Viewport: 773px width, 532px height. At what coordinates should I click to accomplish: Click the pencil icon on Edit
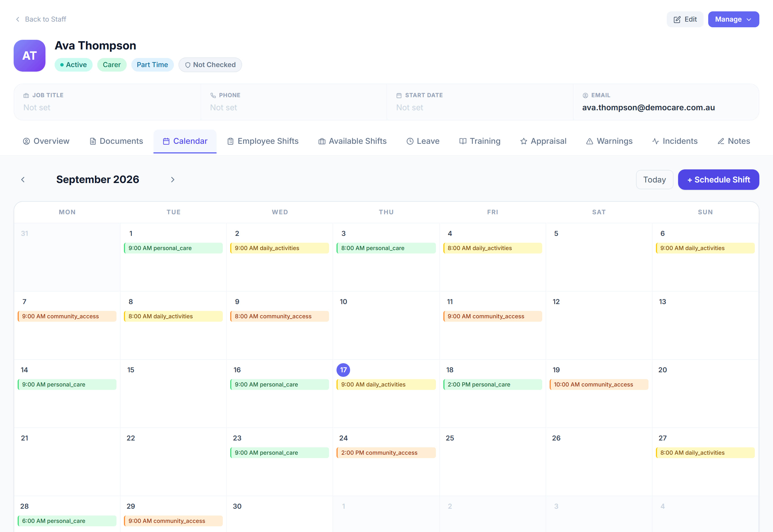(677, 20)
